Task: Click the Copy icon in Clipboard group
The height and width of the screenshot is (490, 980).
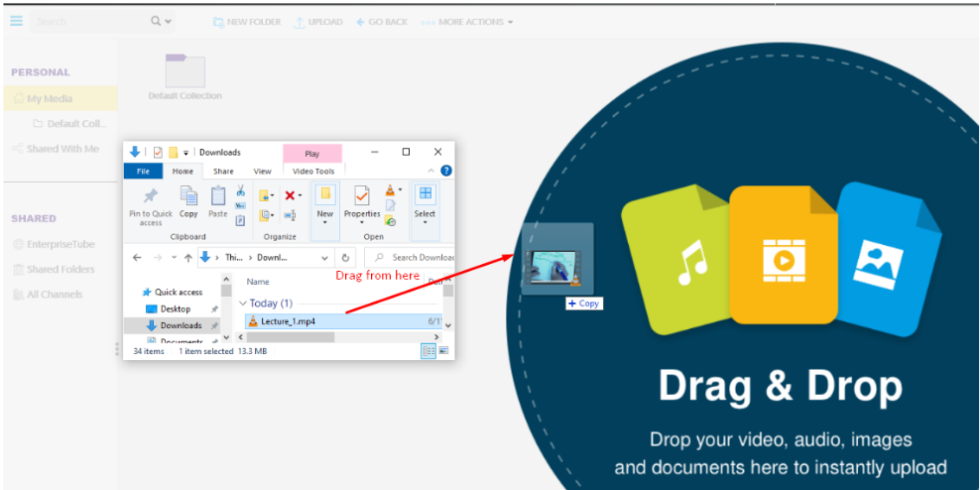Action: click(188, 196)
